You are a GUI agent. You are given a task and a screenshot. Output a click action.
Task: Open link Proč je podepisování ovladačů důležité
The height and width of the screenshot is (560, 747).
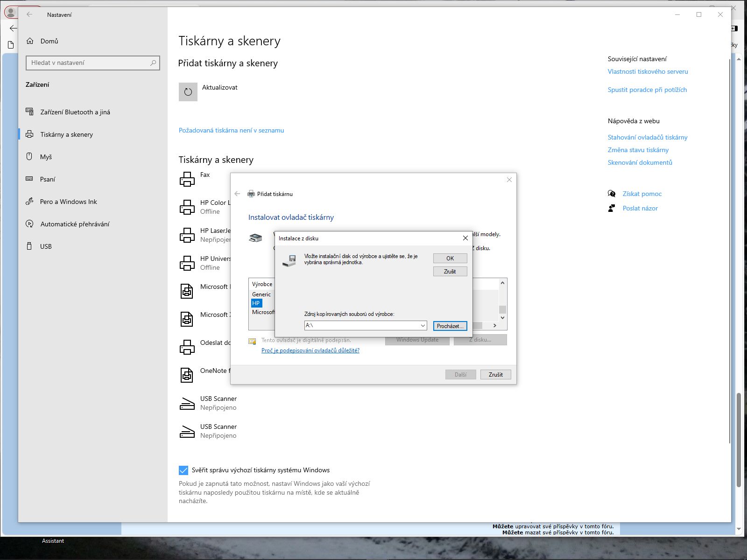click(x=310, y=350)
